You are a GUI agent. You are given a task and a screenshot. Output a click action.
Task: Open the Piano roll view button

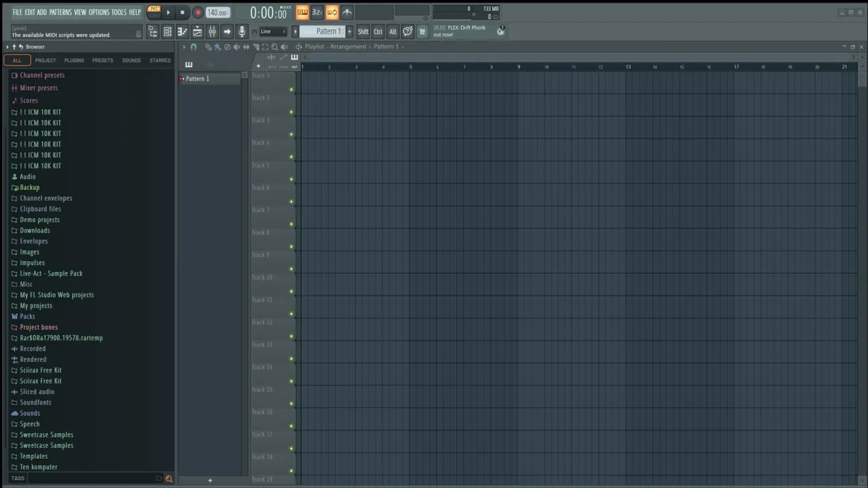pos(182,31)
